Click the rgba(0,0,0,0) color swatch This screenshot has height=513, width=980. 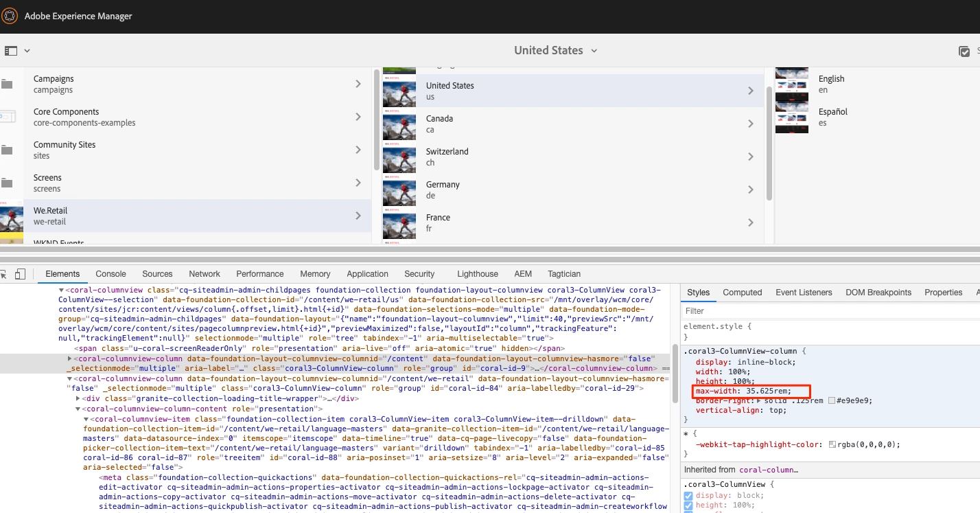[x=833, y=444]
